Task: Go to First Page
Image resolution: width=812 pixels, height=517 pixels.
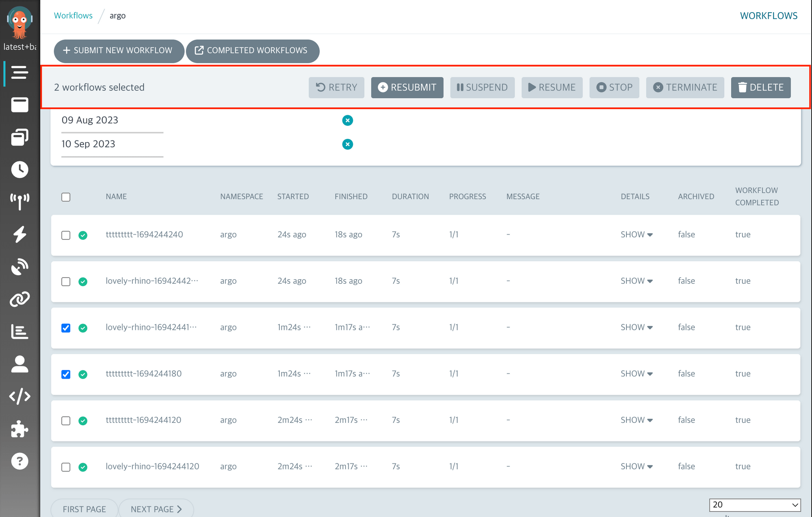Action: coord(84,509)
